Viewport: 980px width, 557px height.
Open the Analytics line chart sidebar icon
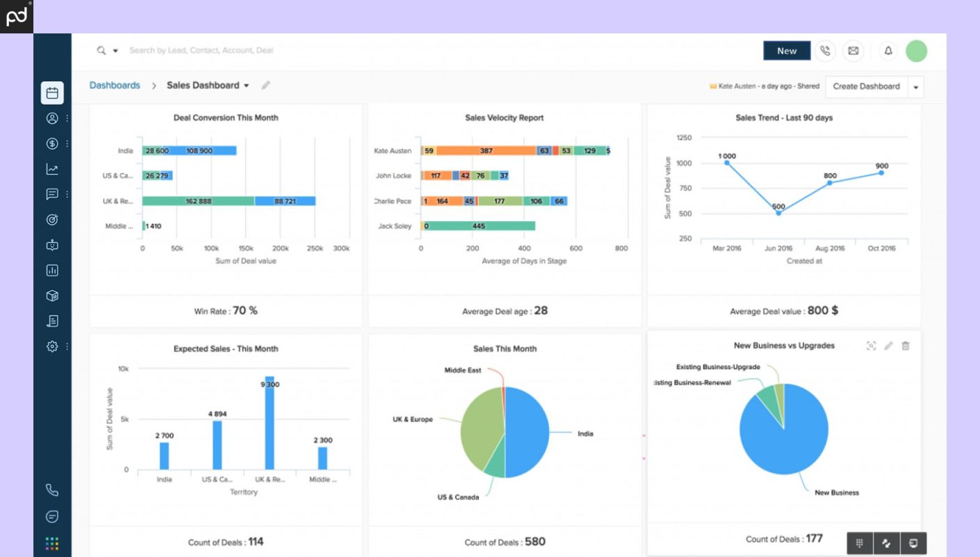tap(52, 168)
